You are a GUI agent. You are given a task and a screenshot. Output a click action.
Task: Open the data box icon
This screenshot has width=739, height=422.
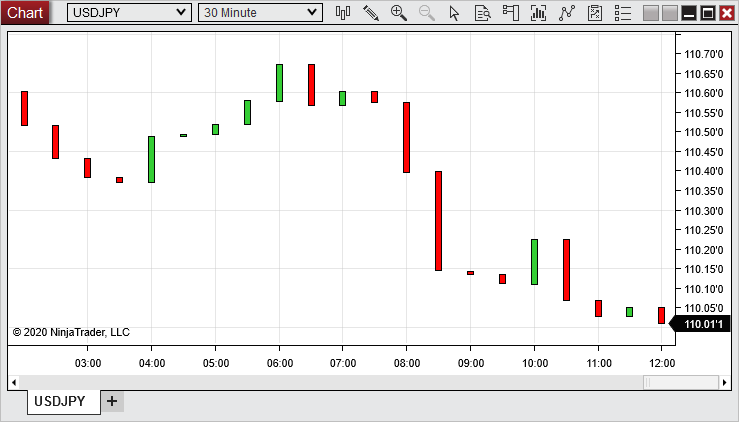click(x=482, y=13)
